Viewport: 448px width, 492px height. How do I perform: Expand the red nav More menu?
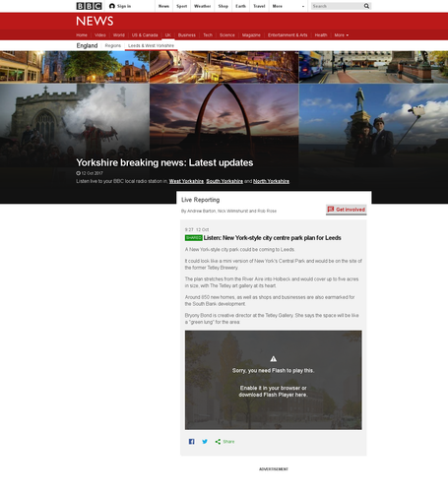click(x=342, y=35)
